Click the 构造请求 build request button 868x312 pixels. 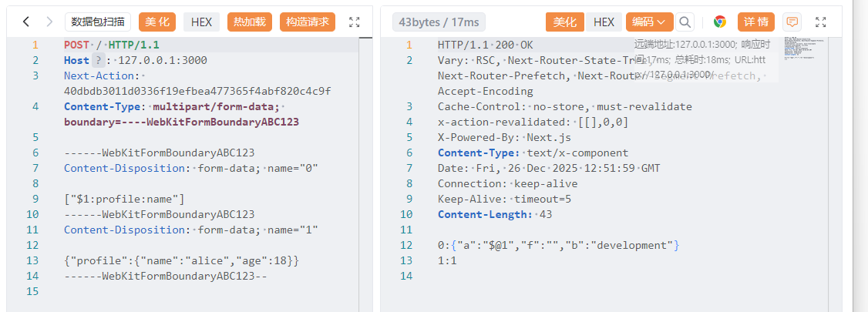point(308,22)
